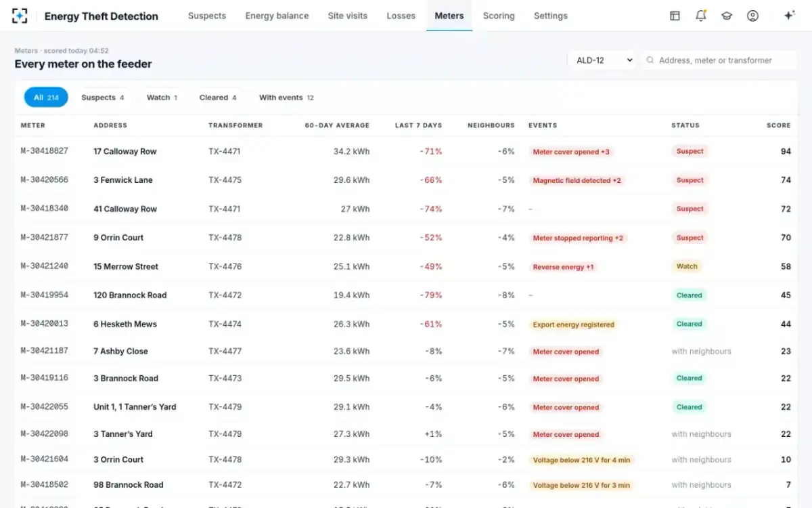Click transformer TX-4478 on 9 Orrin Court row
Viewport: 812px width, 508px height.
225,238
